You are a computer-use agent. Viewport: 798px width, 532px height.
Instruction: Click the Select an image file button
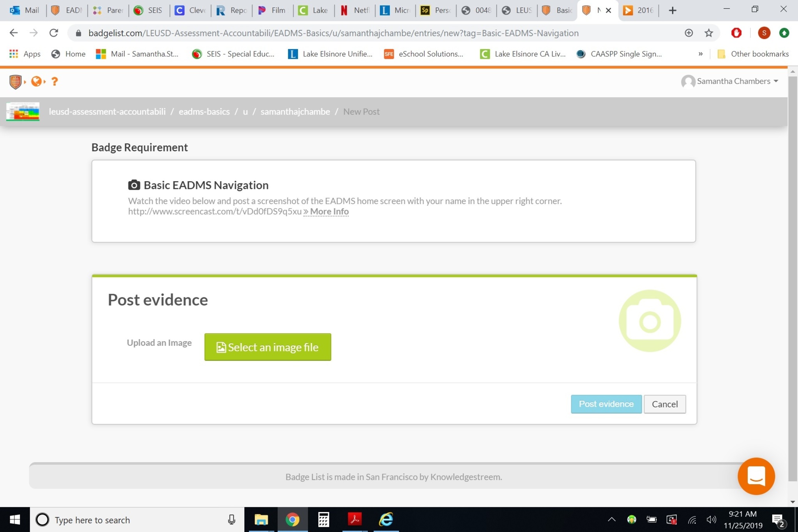point(268,347)
